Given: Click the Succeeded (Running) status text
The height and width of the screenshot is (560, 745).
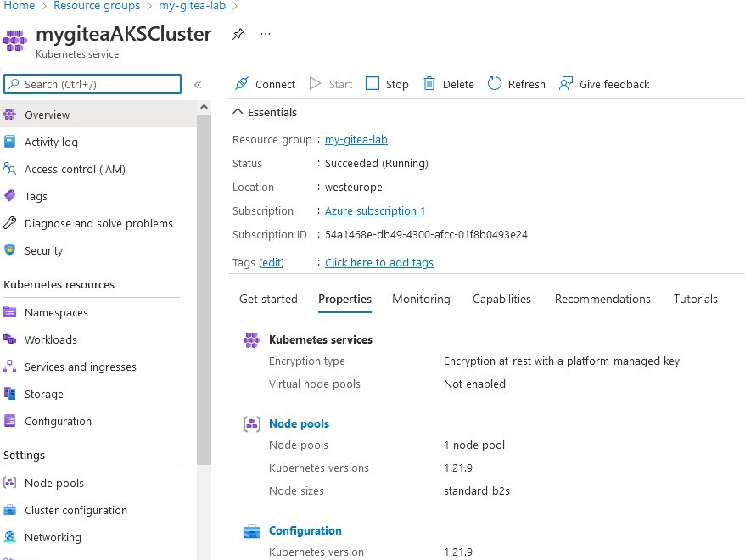Looking at the screenshot, I should 376,164.
